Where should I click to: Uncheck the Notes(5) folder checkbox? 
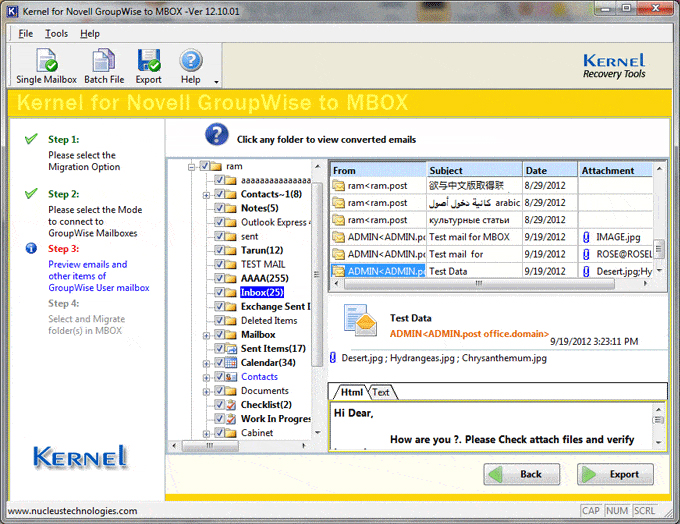tap(219, 208)
